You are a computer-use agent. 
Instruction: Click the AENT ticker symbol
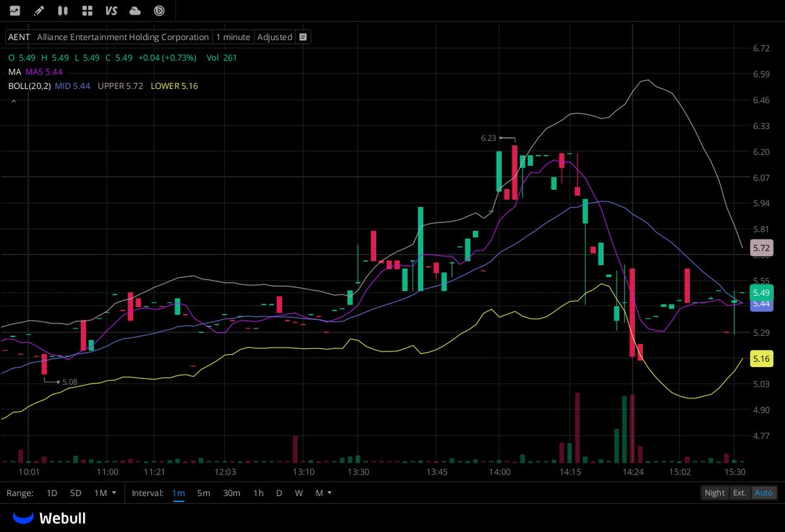point(19,37)
